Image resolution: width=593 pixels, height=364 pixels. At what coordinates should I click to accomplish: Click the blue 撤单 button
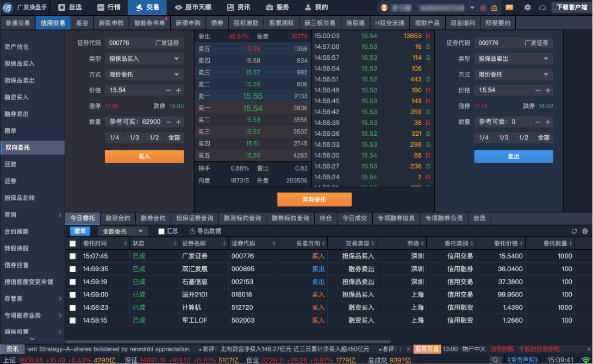click(80, 231)
